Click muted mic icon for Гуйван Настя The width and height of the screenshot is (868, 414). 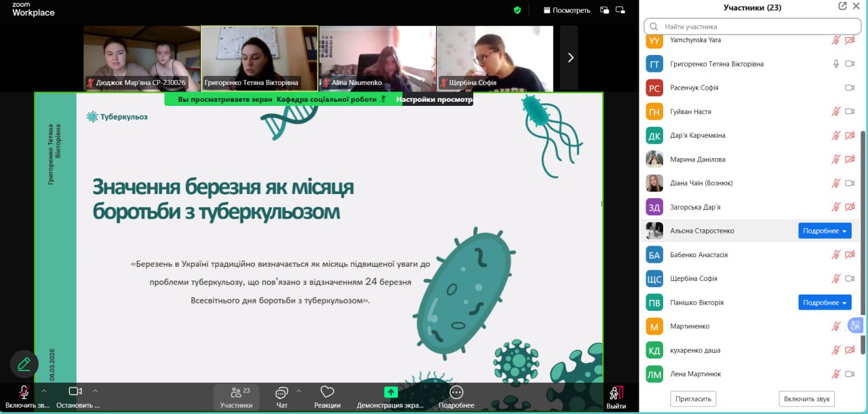pos(836,111)
